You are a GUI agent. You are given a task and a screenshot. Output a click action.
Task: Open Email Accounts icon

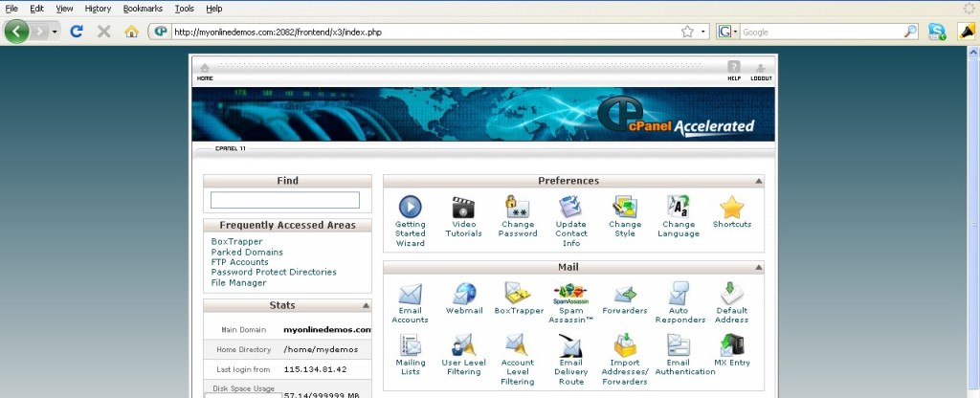[410, 294]
